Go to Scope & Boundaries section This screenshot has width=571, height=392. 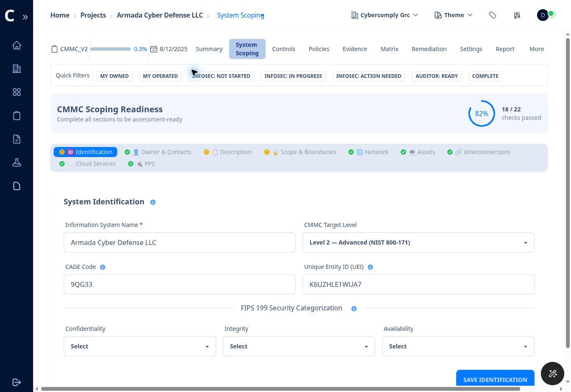click(x=300, y=152)
